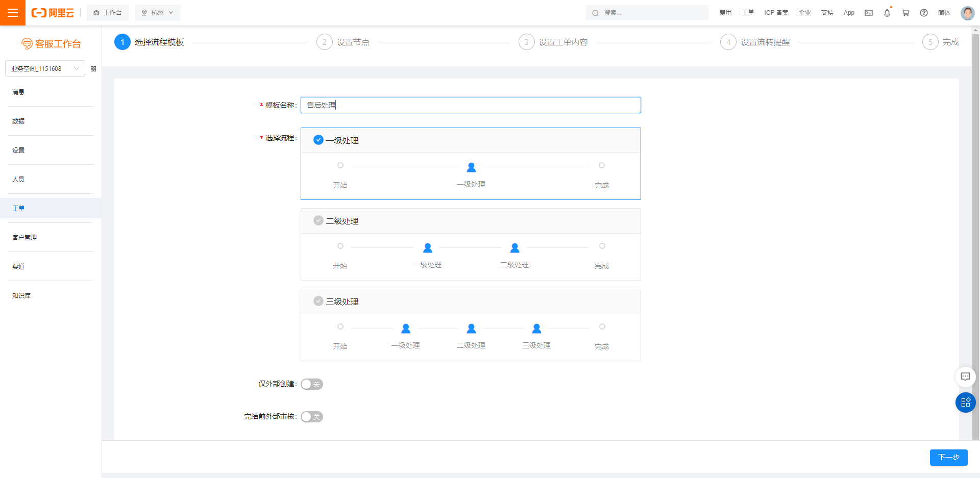Click the search magnifier icon
This screenshot has width=980, height=478.
click(x=595, y=13)
